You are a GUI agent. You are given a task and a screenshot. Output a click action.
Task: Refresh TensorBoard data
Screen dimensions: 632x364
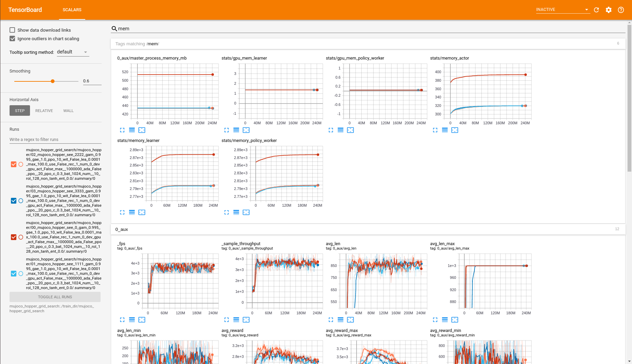click(596, 10)
